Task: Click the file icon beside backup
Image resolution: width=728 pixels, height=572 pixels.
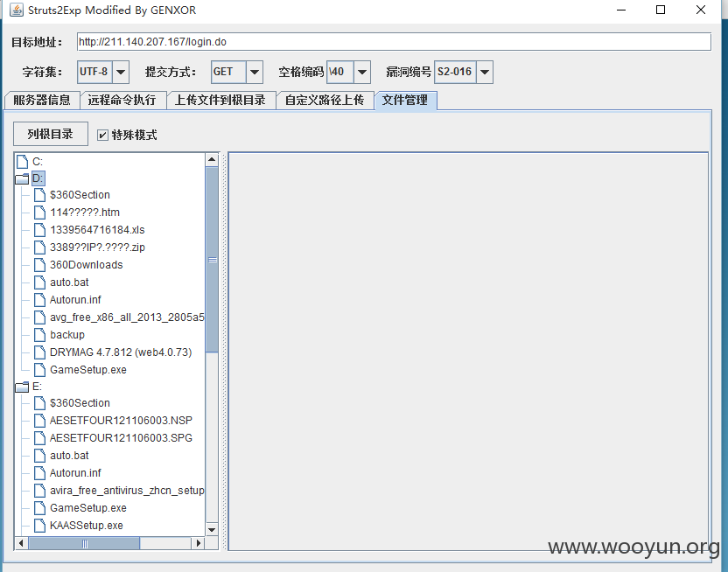Action: tap(40, 335)
